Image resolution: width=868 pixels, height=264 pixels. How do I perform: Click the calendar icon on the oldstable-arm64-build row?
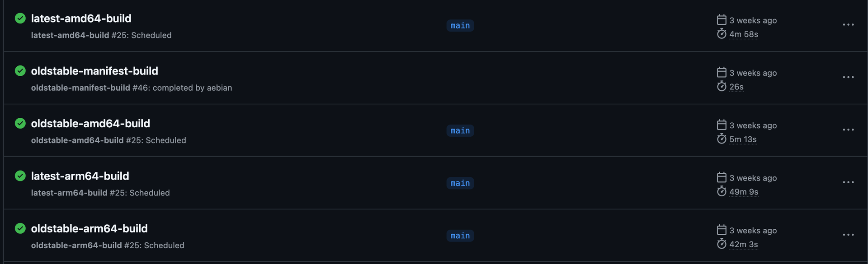722,230
